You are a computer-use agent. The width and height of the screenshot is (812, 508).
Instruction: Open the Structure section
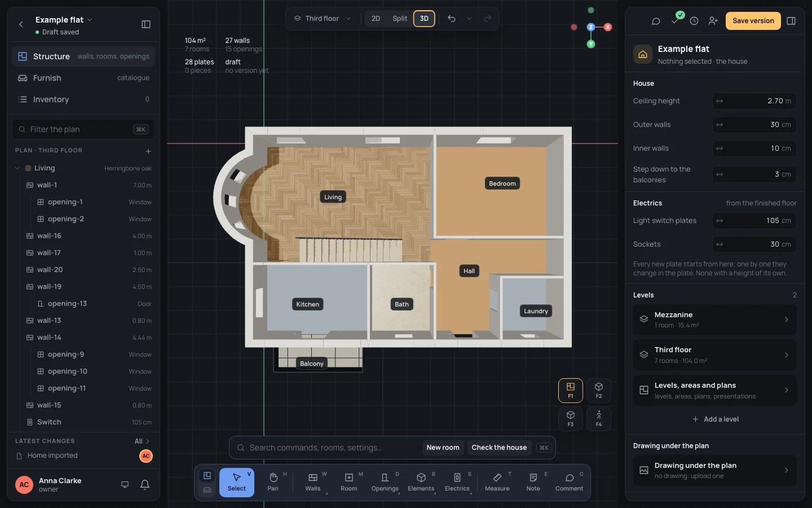83,56
